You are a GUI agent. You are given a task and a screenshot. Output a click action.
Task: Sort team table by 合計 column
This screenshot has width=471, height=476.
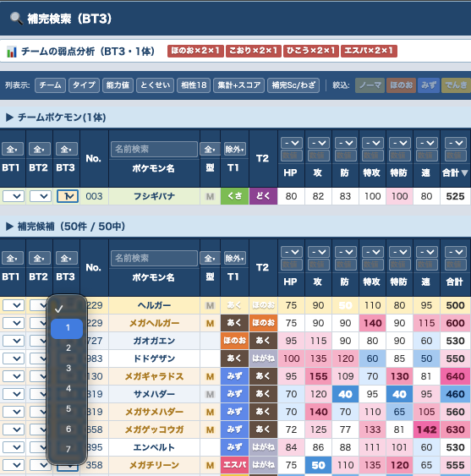pyautogui.click(x=455, y=172)
